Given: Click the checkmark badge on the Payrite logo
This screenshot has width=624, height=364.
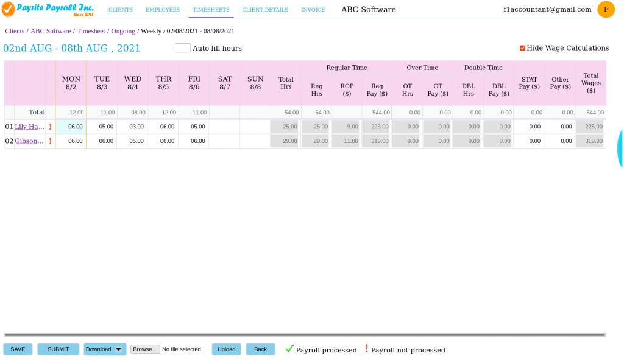Looking at the screenshot, I should [x=9, y=9].
